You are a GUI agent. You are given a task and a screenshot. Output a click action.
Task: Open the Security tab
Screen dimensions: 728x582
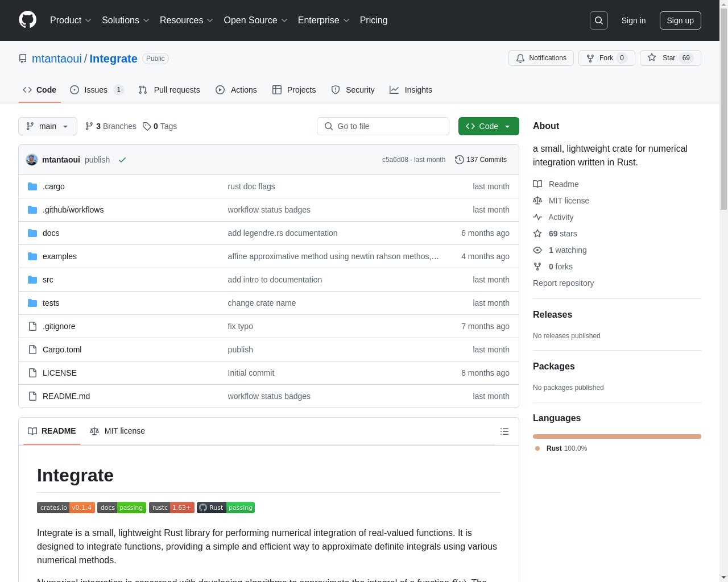pyautogui.click(x=353, y=90)
